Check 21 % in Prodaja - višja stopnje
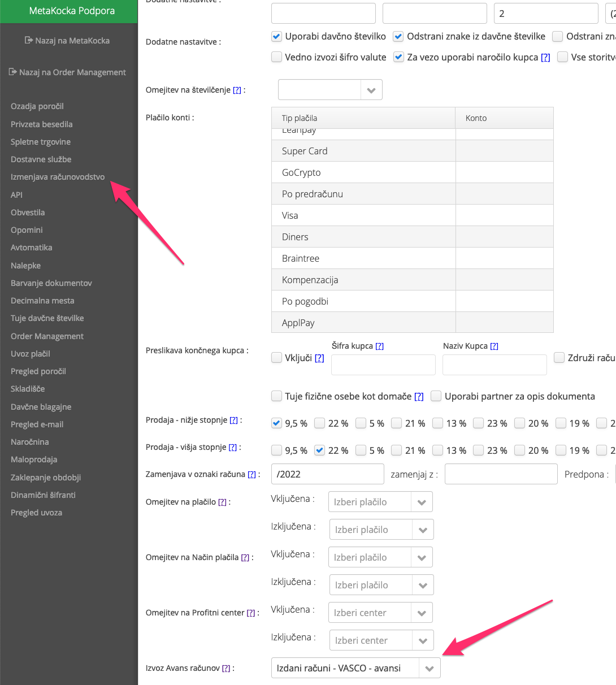Viewport: 616px width, 685px height. click(x=397, y=450)
